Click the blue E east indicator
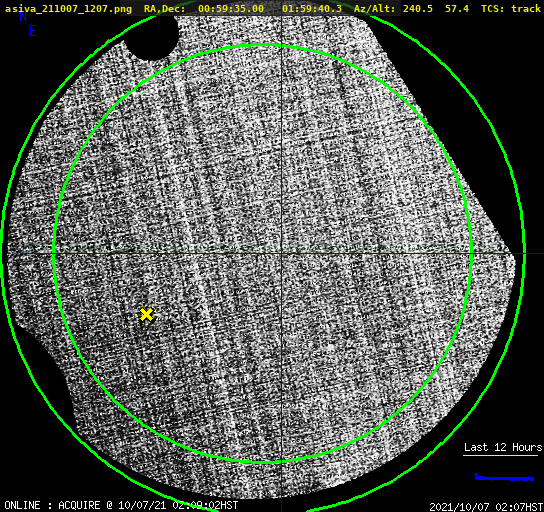This screenshot has width=544, height=512. [33, 31]
